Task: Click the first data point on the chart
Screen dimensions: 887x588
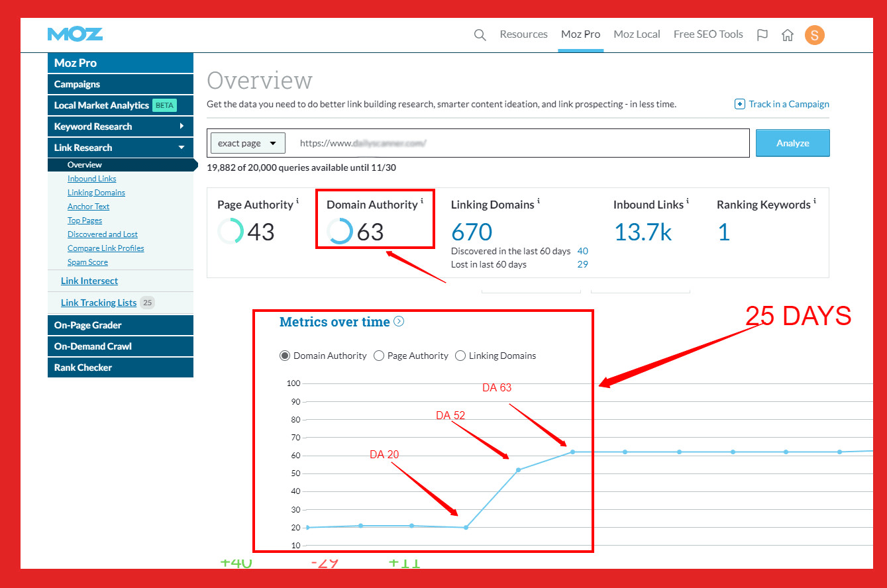Action: click(x=307, y=527)
